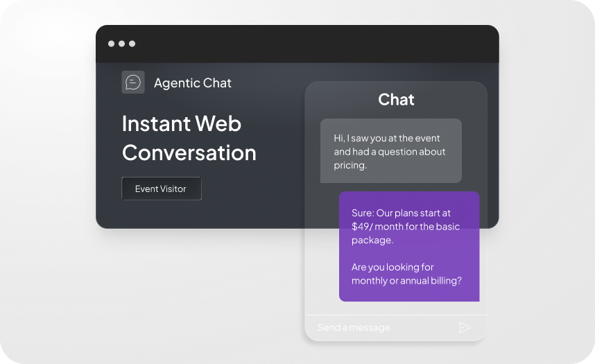595x364 pixels.
Task: Select the gray visitor message bubble
Action: (x=390, y=150)
